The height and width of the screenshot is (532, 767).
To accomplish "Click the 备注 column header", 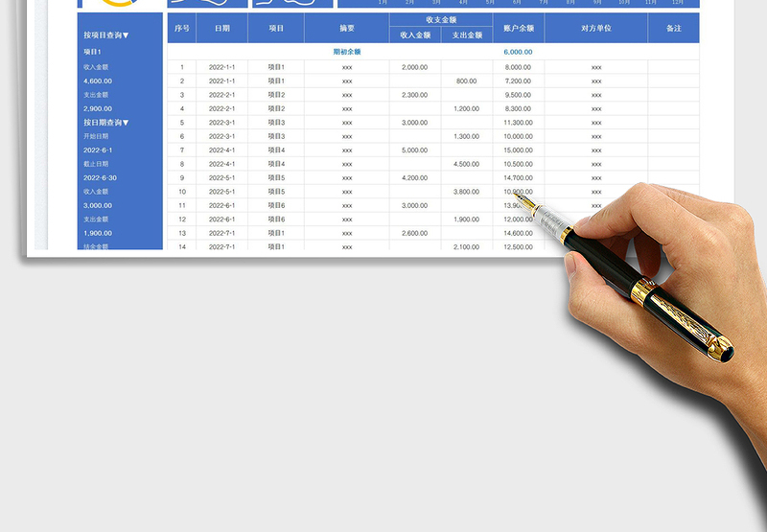I will tap(673, 29).
